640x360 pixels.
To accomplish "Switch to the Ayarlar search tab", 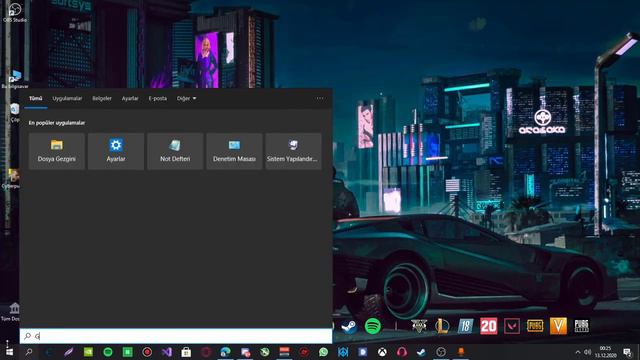I will pyautogui.click(x=130, y=98).
